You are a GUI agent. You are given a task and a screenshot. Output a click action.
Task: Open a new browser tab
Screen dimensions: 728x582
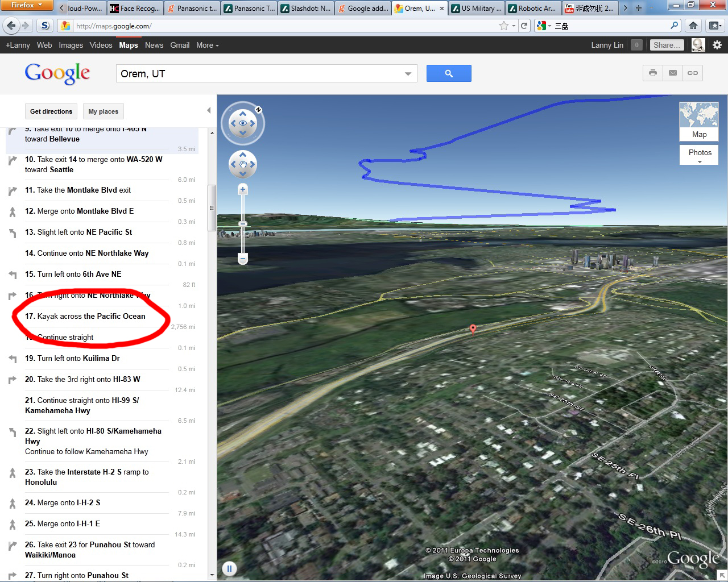coord(639,8)
